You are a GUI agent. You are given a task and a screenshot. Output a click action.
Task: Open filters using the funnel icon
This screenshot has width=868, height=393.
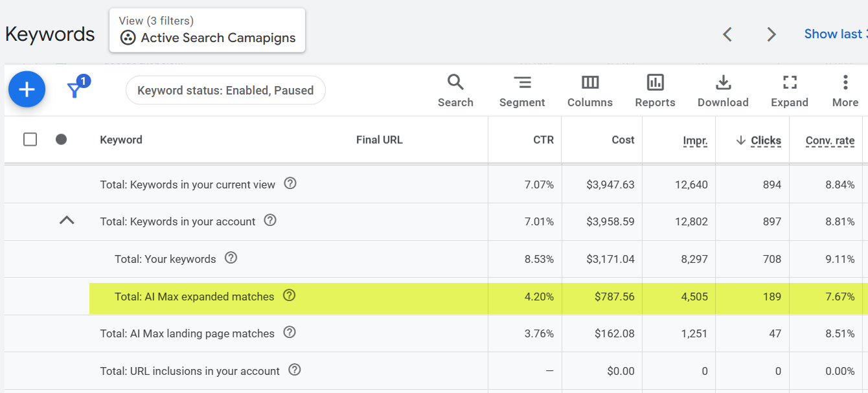tap(74, 89)
